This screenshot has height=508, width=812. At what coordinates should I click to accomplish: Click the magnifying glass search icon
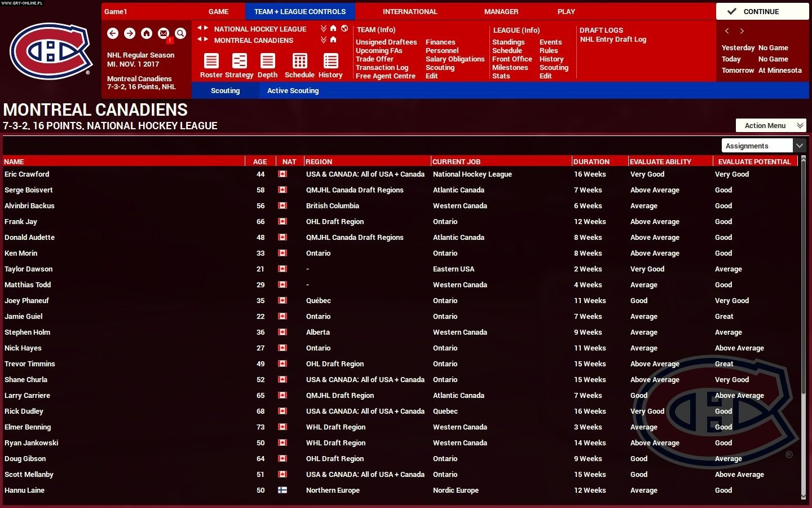(x=180, y=34)
